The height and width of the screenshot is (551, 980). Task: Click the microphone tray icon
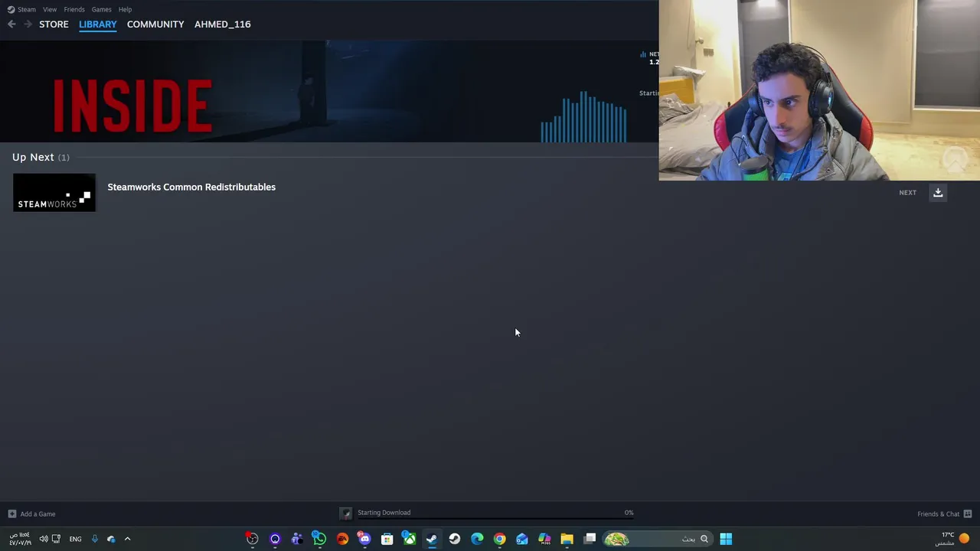(95, 539)
